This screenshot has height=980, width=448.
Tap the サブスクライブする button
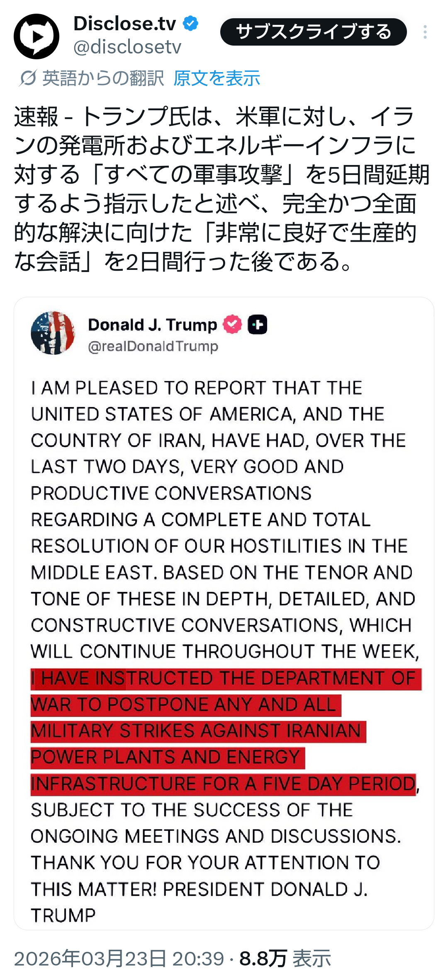pyautogui.click(x=313, y=32)
